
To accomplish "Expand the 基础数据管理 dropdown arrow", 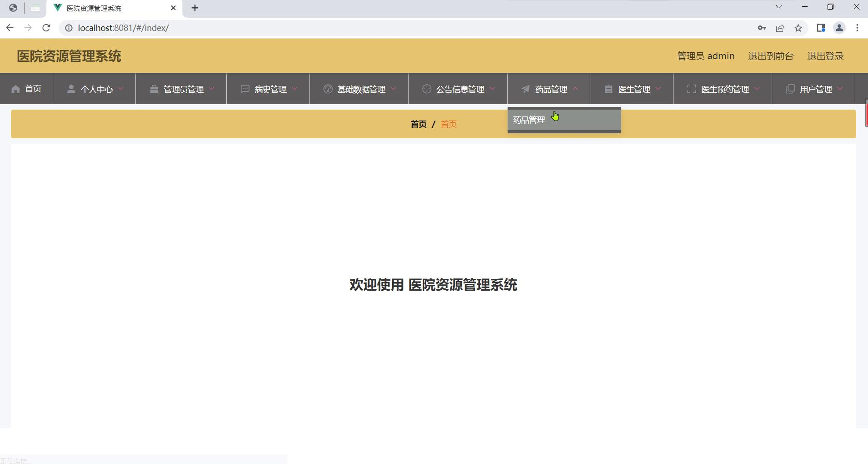I will coord(394,89).
